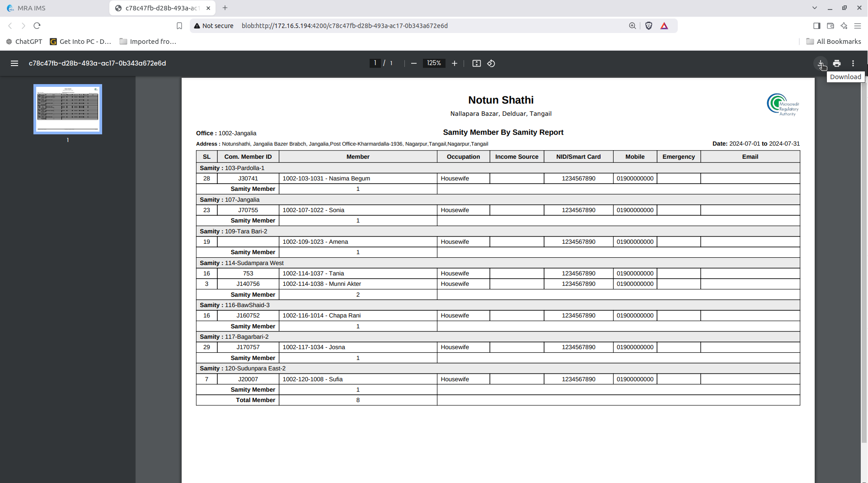Click Microcredit Regulatory Authority logo

tap(783, 104)
